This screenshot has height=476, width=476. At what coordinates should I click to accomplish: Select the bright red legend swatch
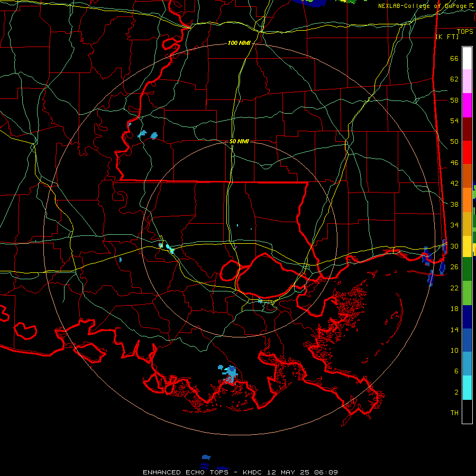pyautogui.click(x=467, y=152)
